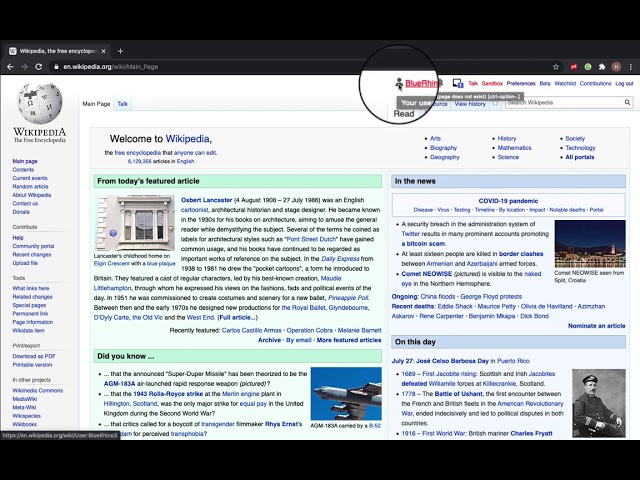Screen dimensions: 640x480
Task: Open Recent changes in the sidebar
Action: click(x=32, y=254)
